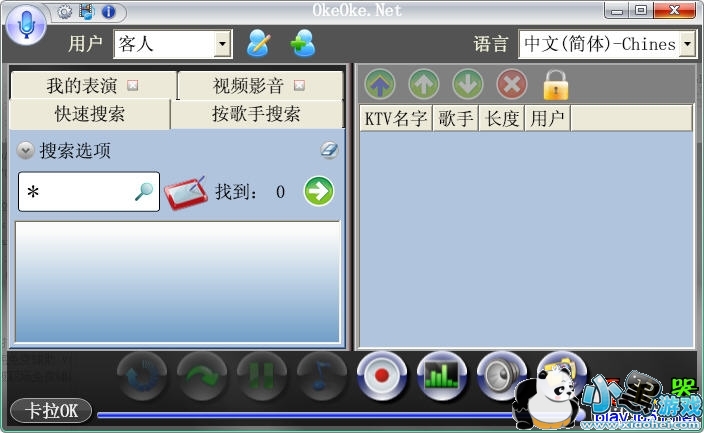Move song to top of playlist icon
The image size is (704, 433).
coord(380,84)
